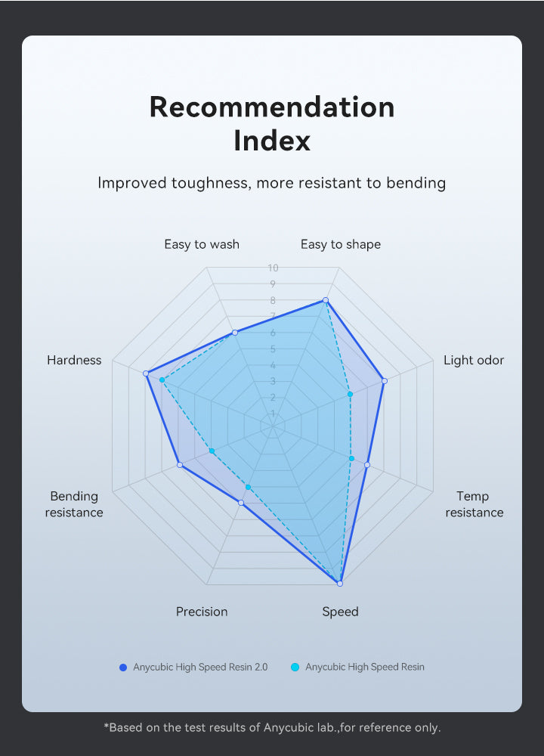
Task: Click Resin 2.0 data point on Light odor axis
Action: 384,381
